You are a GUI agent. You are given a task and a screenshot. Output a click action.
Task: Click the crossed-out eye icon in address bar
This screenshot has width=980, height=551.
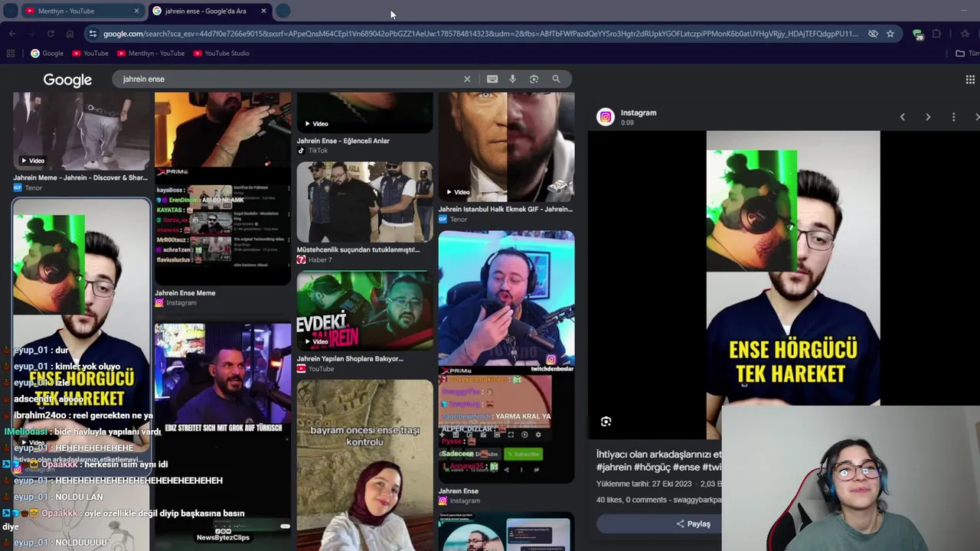873,34
